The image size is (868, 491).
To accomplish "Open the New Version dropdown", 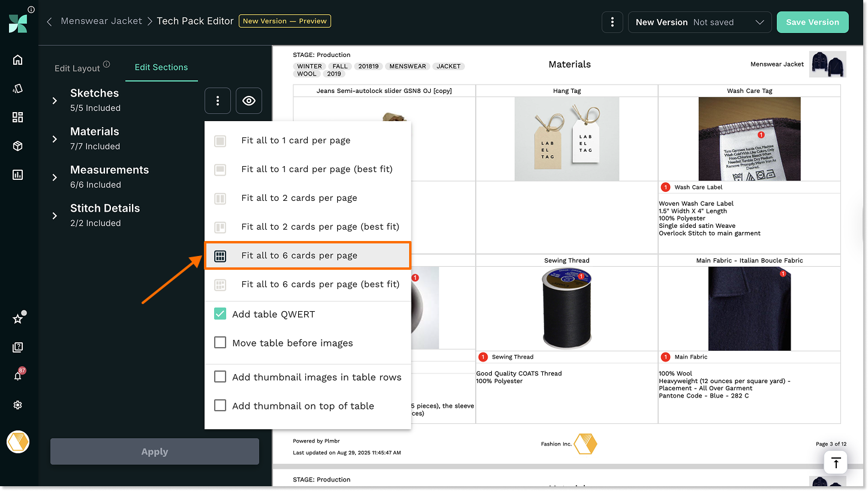I will [x=699, y=22].
